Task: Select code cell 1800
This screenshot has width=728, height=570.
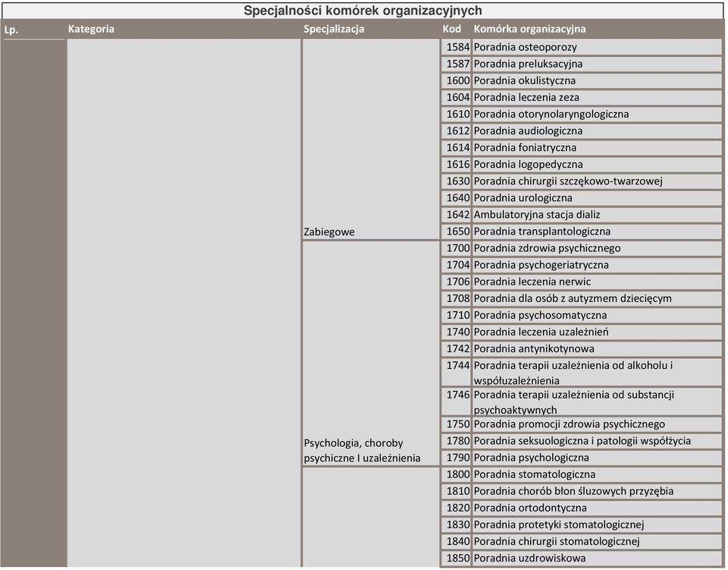Action: [x=456, y=474]
